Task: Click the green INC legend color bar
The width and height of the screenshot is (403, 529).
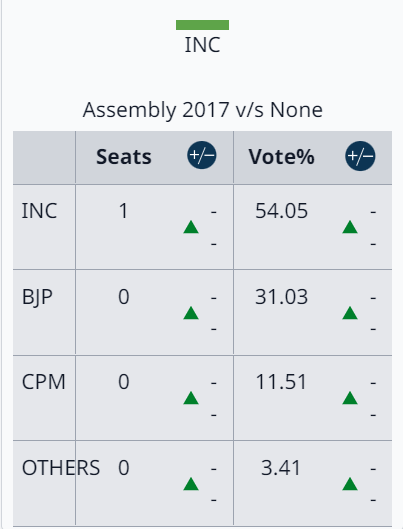Action: (x=202, y=25)
